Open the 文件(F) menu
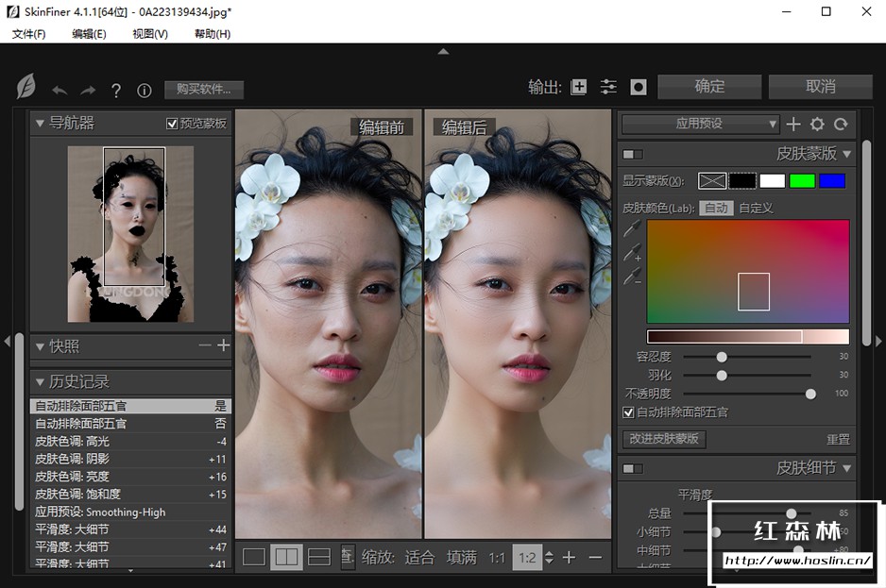 (x=28, y=34)
